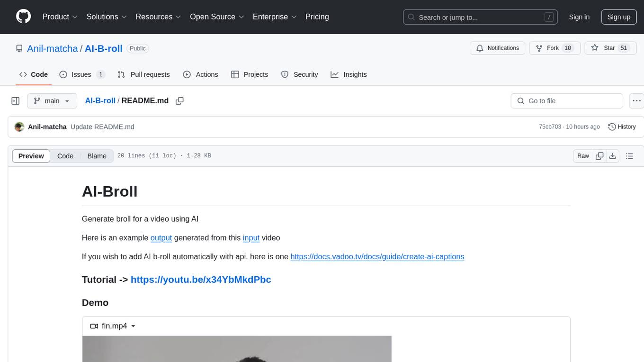Click the Issues count badge 1
This screenshot has width=644, height=362.
tap(100, 74)
